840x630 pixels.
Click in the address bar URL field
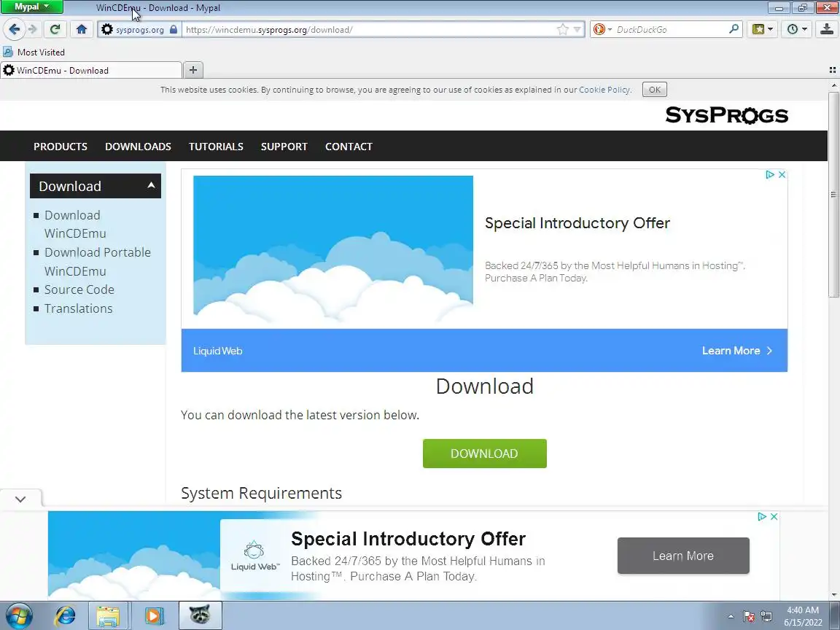click(x=370, y=29)
